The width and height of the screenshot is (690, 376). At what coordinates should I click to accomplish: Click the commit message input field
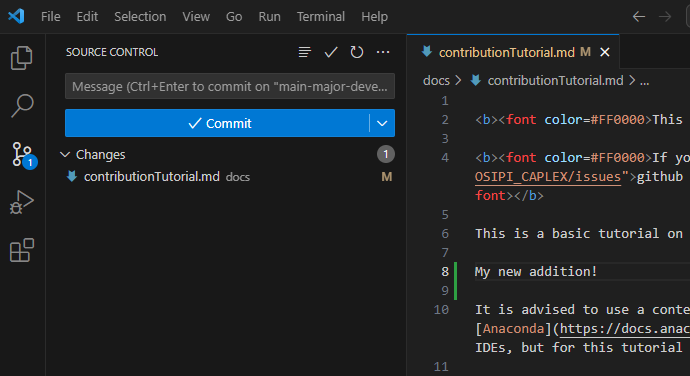click(x=230, y=86)
